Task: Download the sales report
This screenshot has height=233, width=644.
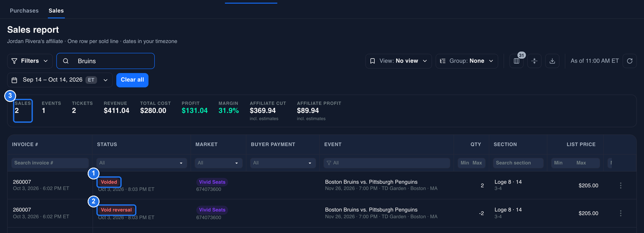Action: coord(552,61)
